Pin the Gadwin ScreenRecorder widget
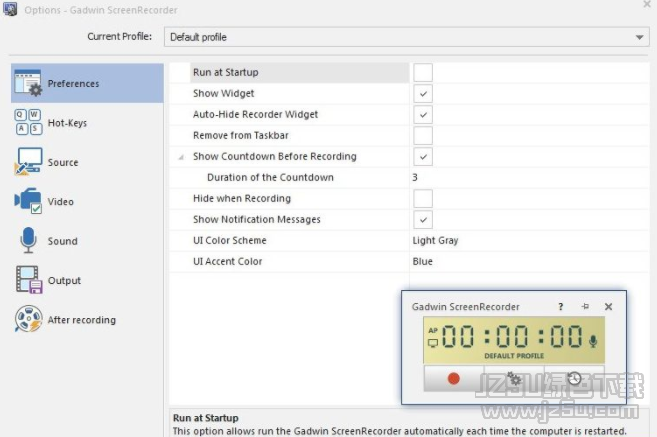The height and width of the screenshot is (437, 657). point(585,307)
